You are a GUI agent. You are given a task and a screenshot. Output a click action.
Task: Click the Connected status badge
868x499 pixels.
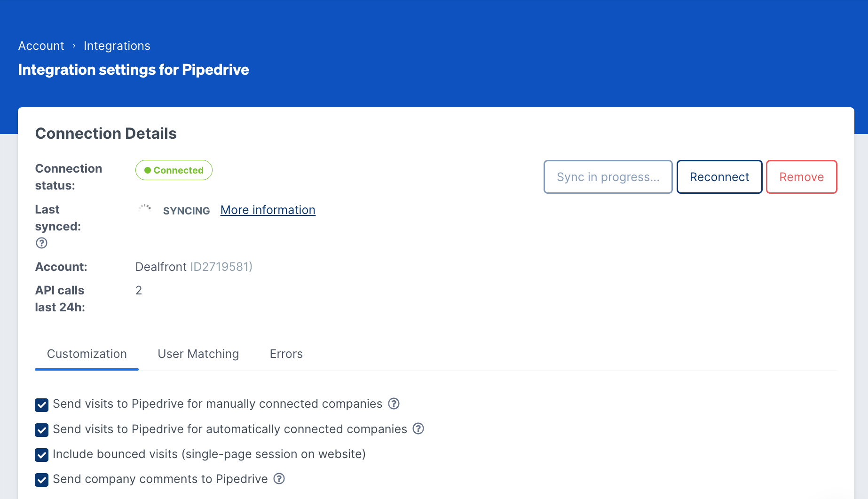coord(174,170)
